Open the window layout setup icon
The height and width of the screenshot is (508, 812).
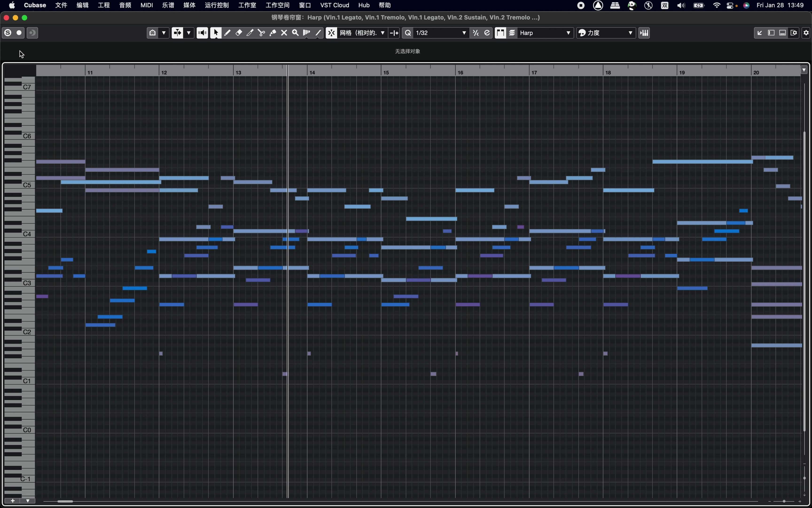(794, 33)
